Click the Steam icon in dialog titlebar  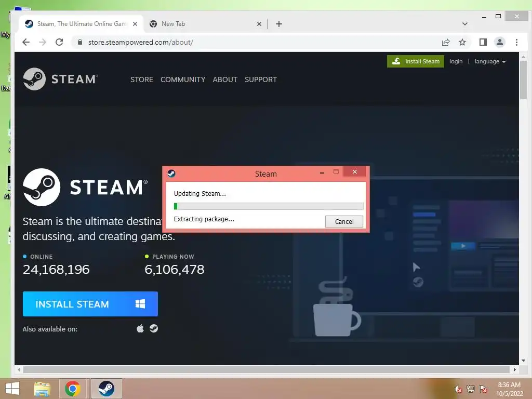pyautogui.click(x=171, y=174)
